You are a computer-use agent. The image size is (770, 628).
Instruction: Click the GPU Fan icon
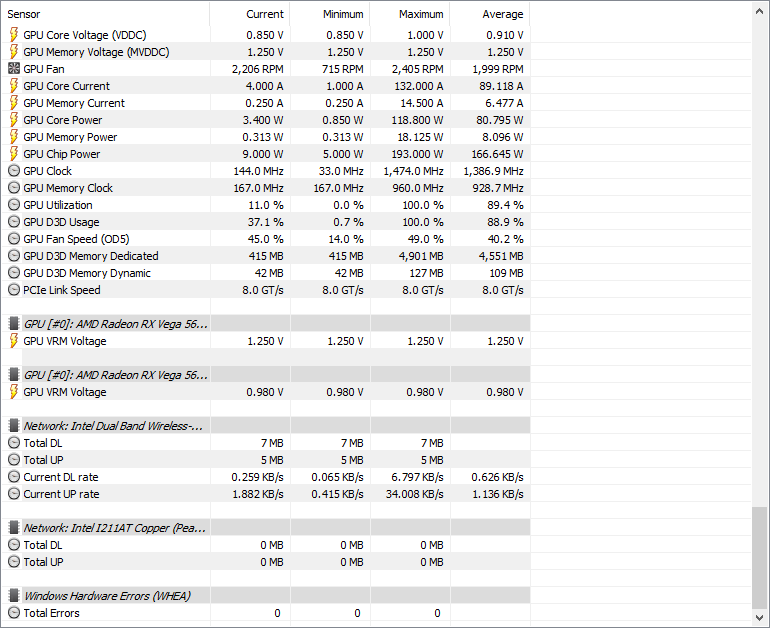pos(14,69)
